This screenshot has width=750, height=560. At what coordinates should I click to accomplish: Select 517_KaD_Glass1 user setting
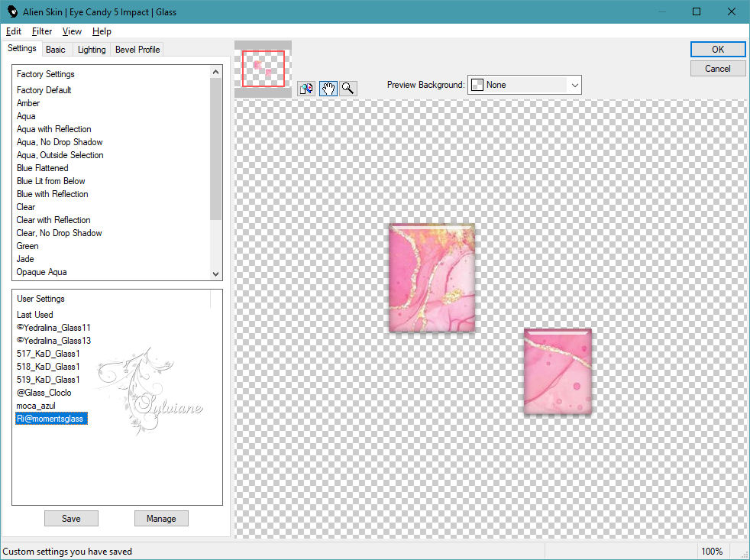pos(48,353)
